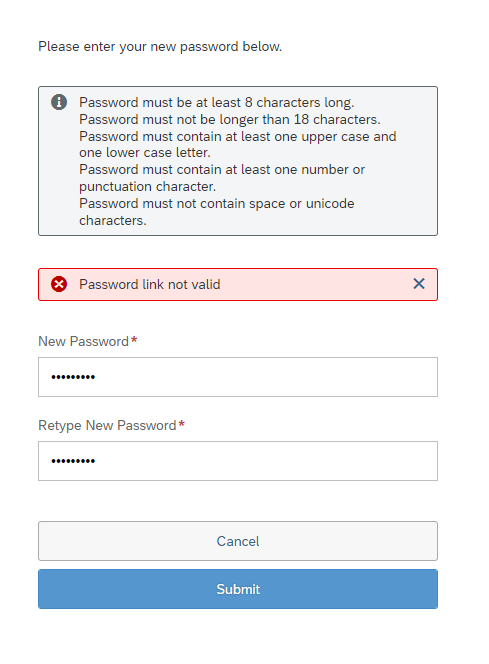Click the red asterisk beside Retype New Password
Image resolution: width=489 pixels, height=664 pixels.
(x=182, y=423)
